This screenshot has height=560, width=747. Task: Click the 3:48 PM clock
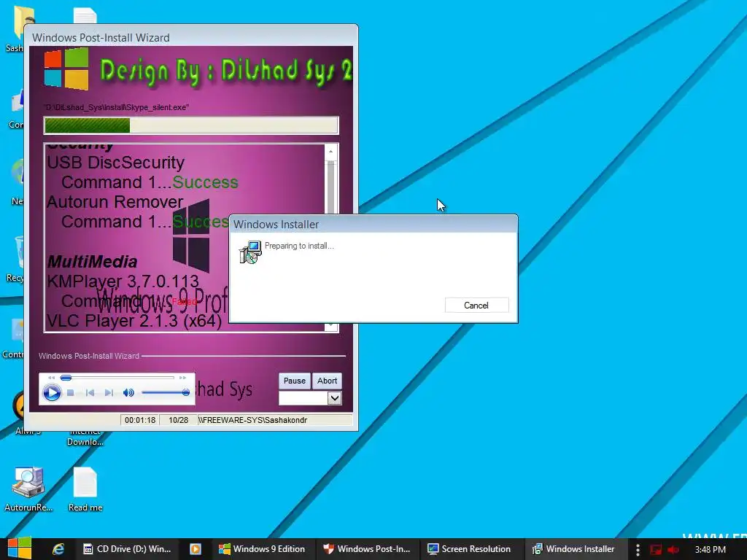click(710, 550)
